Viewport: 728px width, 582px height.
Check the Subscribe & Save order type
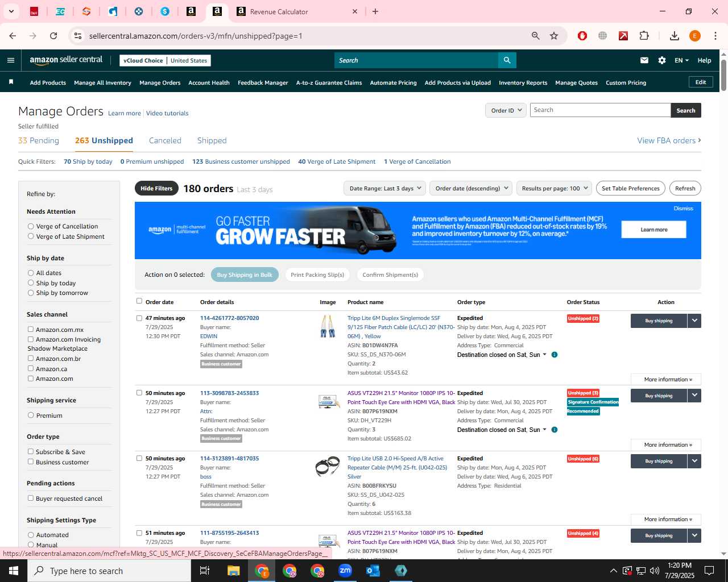coord(31,451)
